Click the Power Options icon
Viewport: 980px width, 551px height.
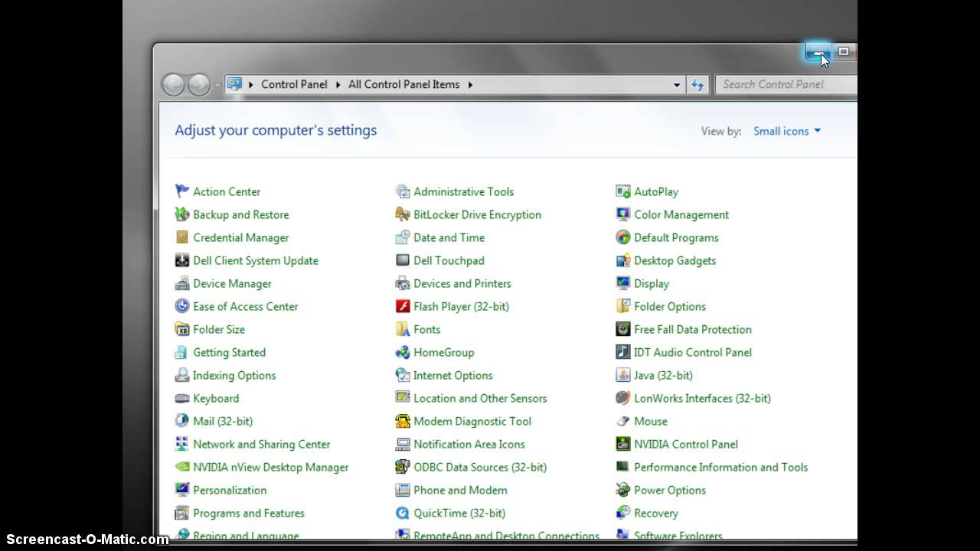(x=622, y=490)
